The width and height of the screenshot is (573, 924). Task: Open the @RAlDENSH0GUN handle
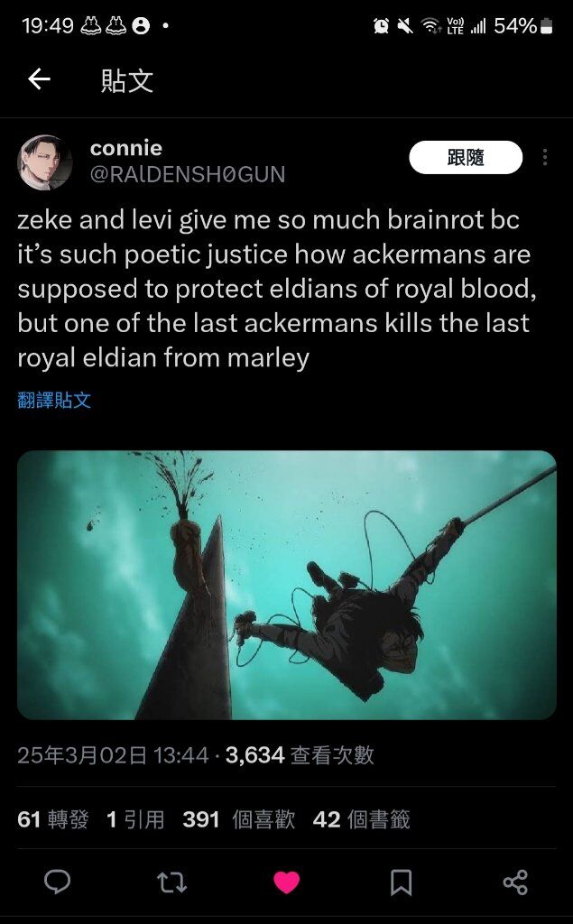click(188, 174)
